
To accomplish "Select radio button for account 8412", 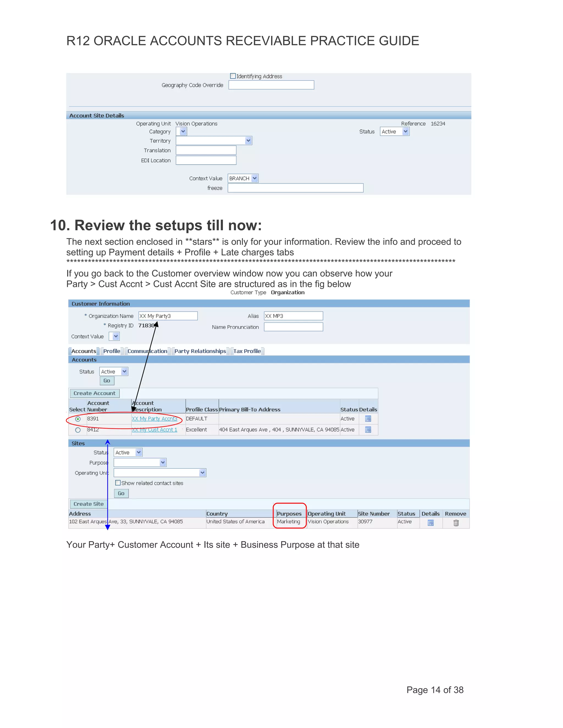I will click(x=78, y=430).
